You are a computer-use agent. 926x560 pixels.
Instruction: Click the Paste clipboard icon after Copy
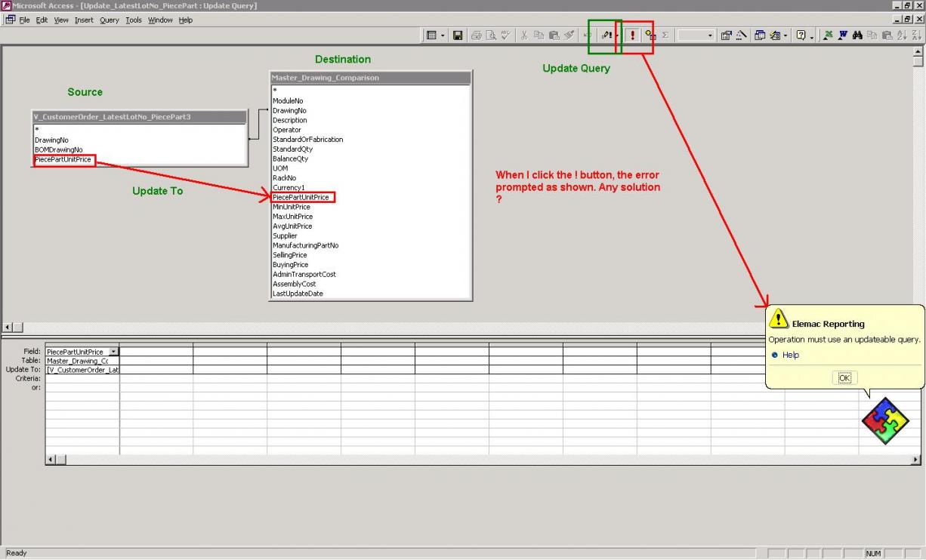pos(554,35)
